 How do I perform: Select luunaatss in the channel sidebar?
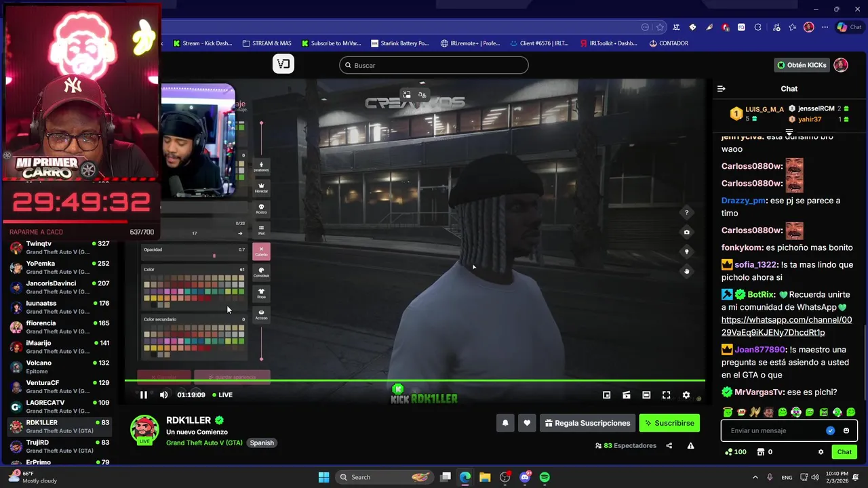(x=60, y=307)
